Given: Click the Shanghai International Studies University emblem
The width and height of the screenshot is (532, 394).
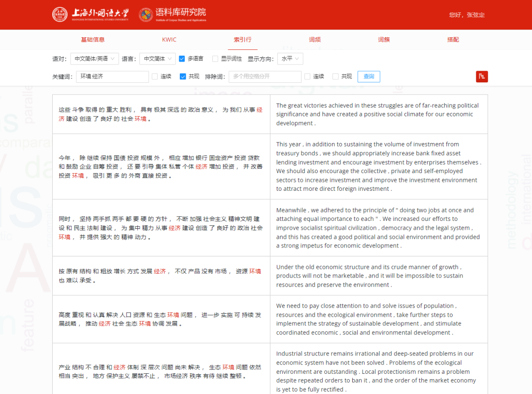Looking at the screenshot, I should (60, 15).
